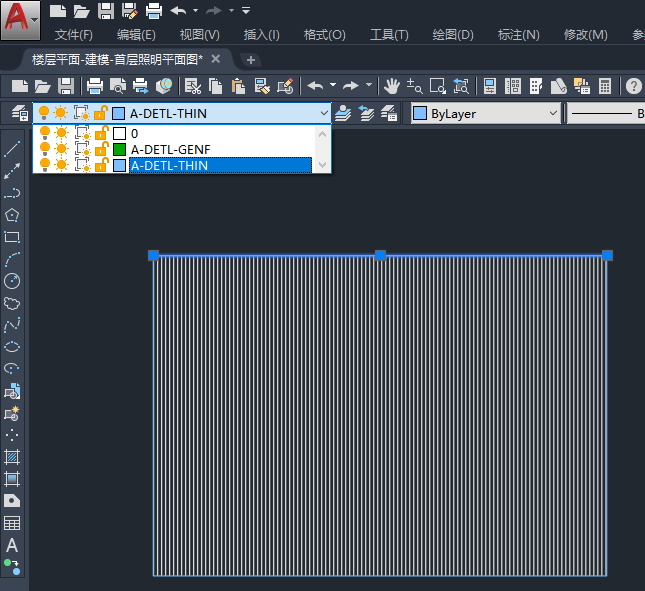
Task: Click the Plot Preview icon
Action: click(118, 86)
